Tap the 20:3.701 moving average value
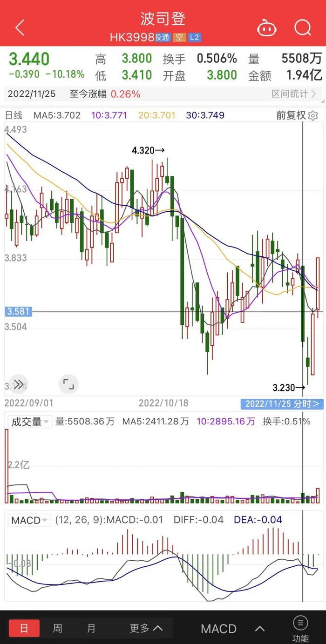Image resolution: width=326 pixels, height=644 pixels. [x=157, y=115]
